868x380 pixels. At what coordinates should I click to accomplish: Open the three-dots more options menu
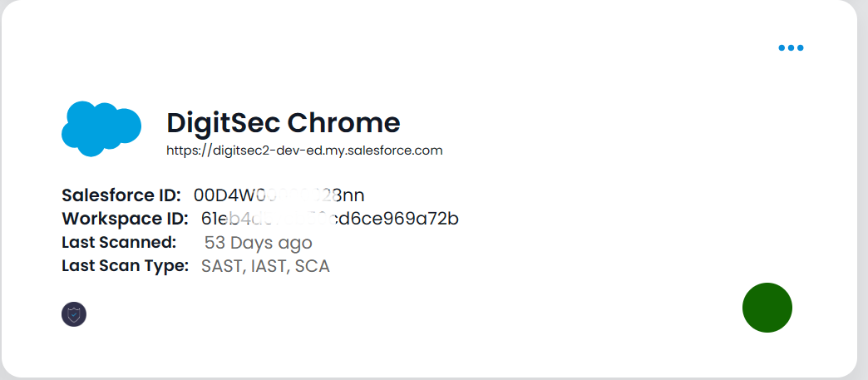(x=791, y=47)
